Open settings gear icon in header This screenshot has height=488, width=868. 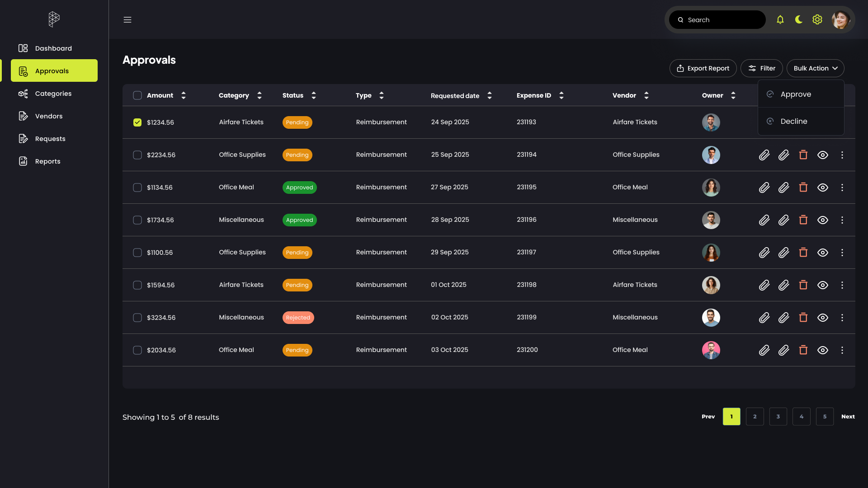coord(817,20)
